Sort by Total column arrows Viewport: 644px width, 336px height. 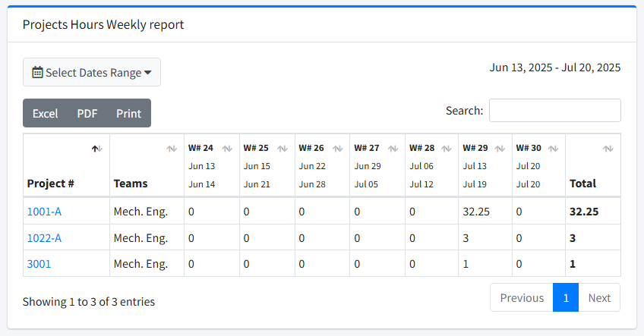coord(608,149)
